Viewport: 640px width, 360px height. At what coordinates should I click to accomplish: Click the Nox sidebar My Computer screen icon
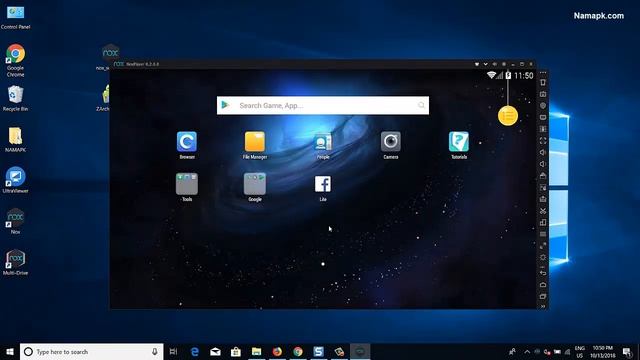pyautogui.click(x=543, y=117)
